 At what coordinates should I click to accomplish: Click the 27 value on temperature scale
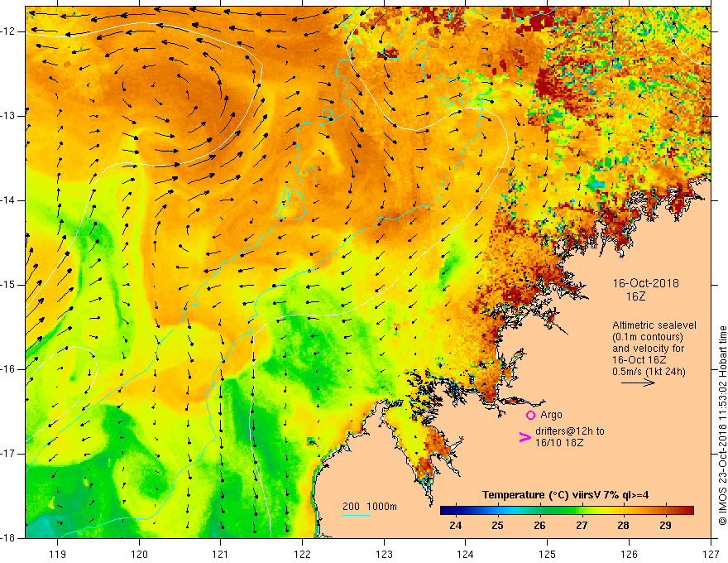click(582, 526)
